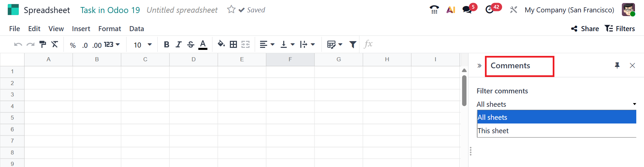The width and height of the screenshot is (644, 167).
Task: Open the conversations chat icon
Action: coord(467,10)
